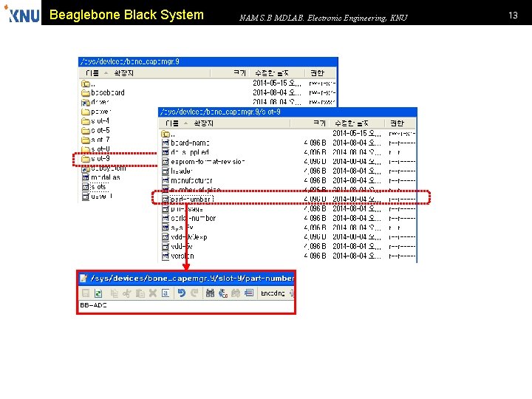Click the Permissions column header in back window
This screenshot has height=399, width=532.
coord(317,73)
